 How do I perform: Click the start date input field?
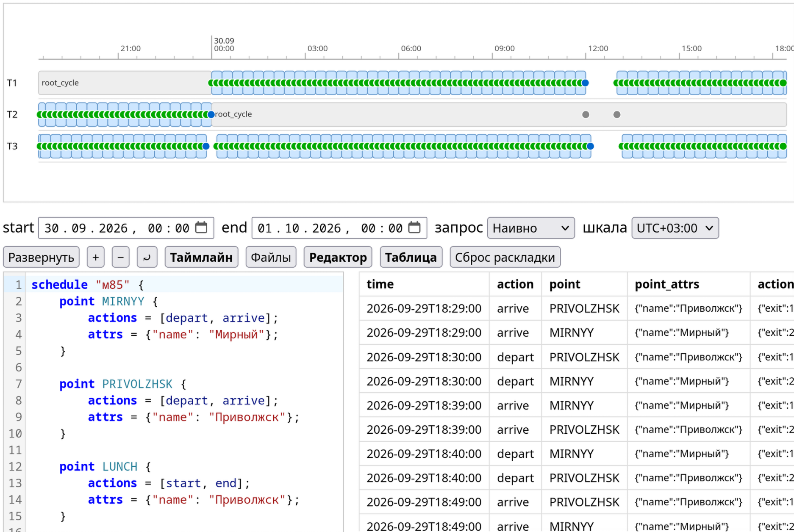coord(126,228)
